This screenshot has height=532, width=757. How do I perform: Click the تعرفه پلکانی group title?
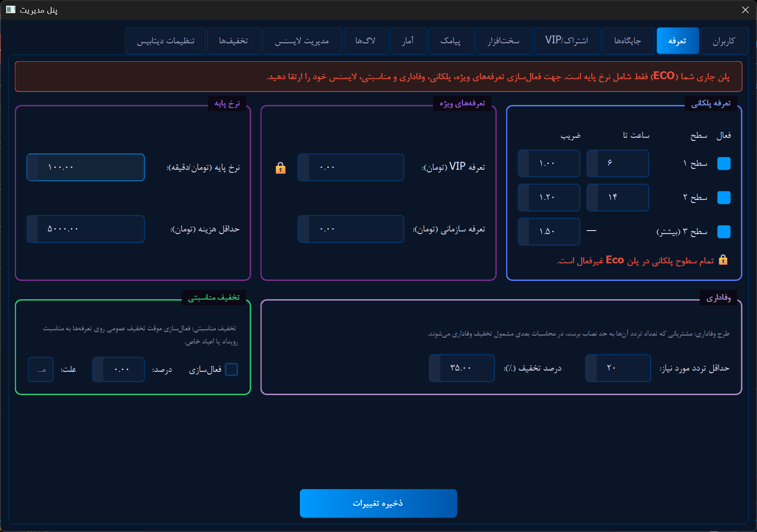coord(711,104)
